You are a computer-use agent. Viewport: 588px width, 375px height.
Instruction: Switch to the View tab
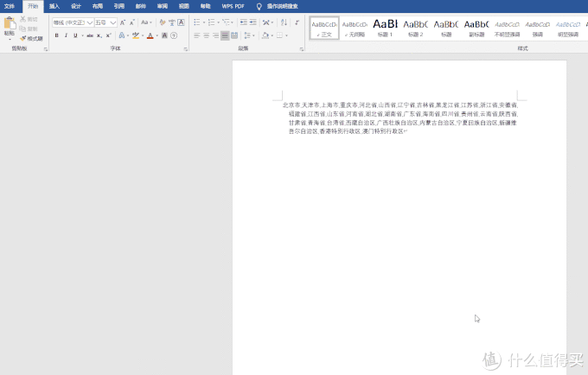[183, 6]
